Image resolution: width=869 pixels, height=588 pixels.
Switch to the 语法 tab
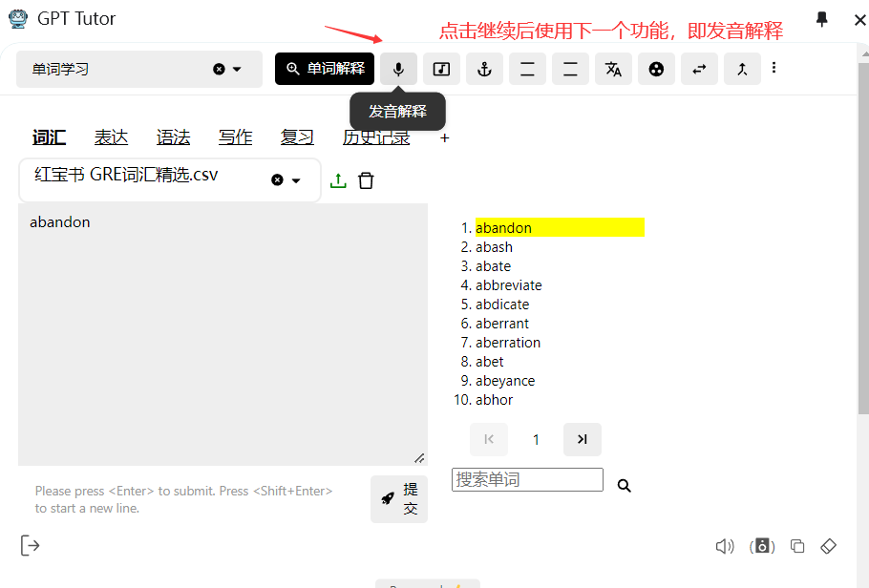173,137
